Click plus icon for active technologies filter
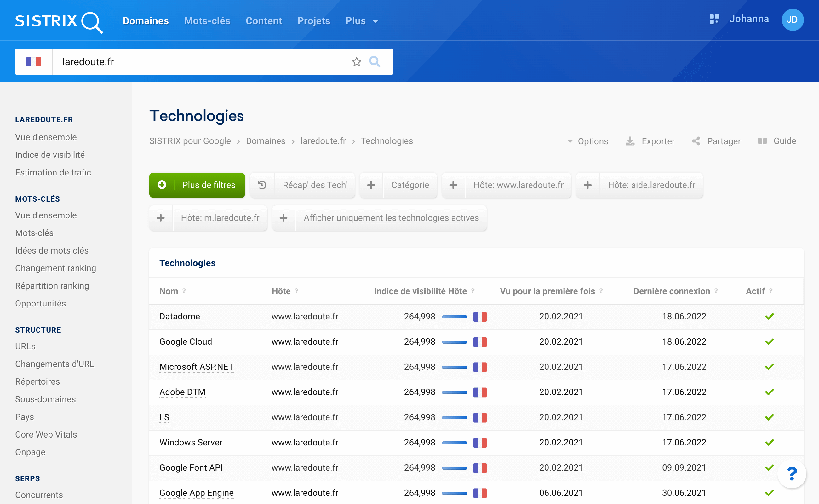Viewport: 819px width, 504px height. [283, 218]
